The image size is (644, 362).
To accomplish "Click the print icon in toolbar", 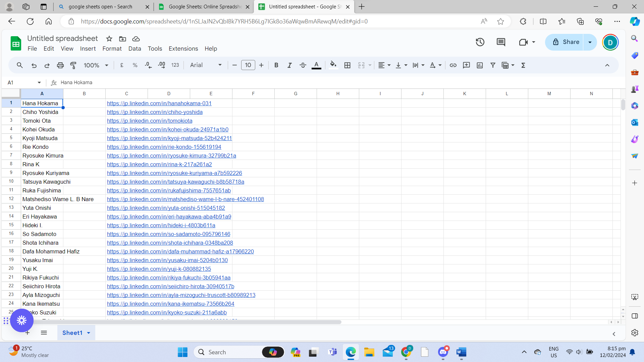I will 60,65.
